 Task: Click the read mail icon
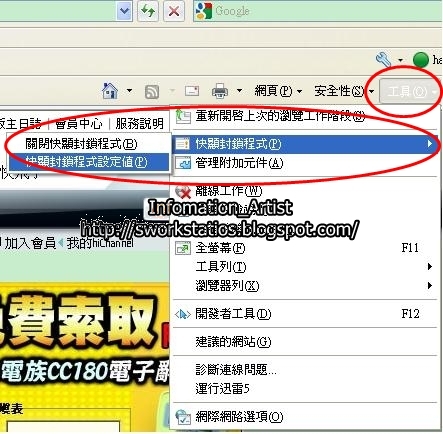tap(192, 90)
